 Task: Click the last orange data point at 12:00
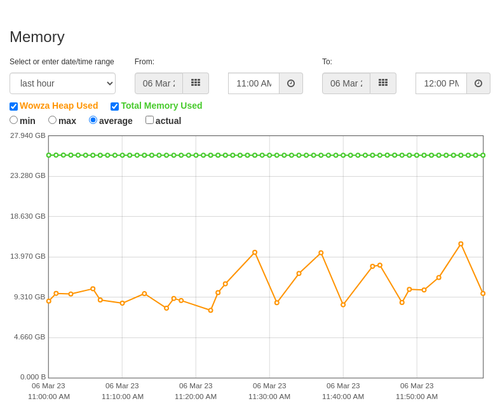483,293
